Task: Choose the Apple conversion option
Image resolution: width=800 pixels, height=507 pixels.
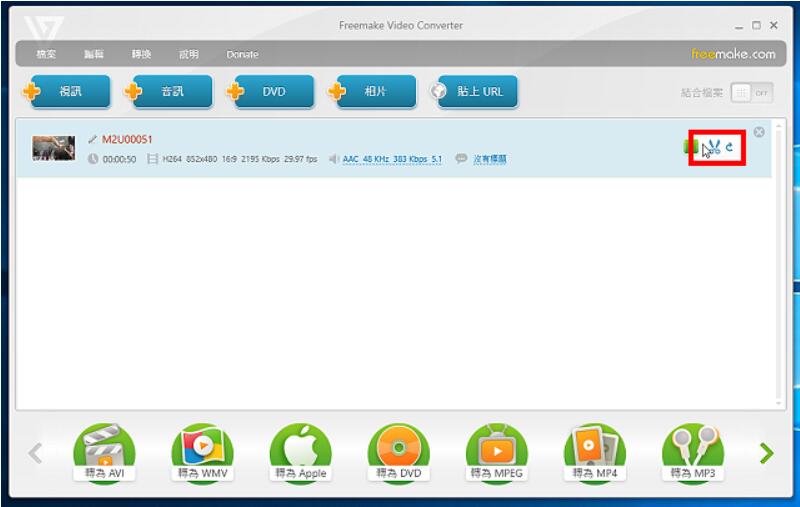Action: [301, 453]
